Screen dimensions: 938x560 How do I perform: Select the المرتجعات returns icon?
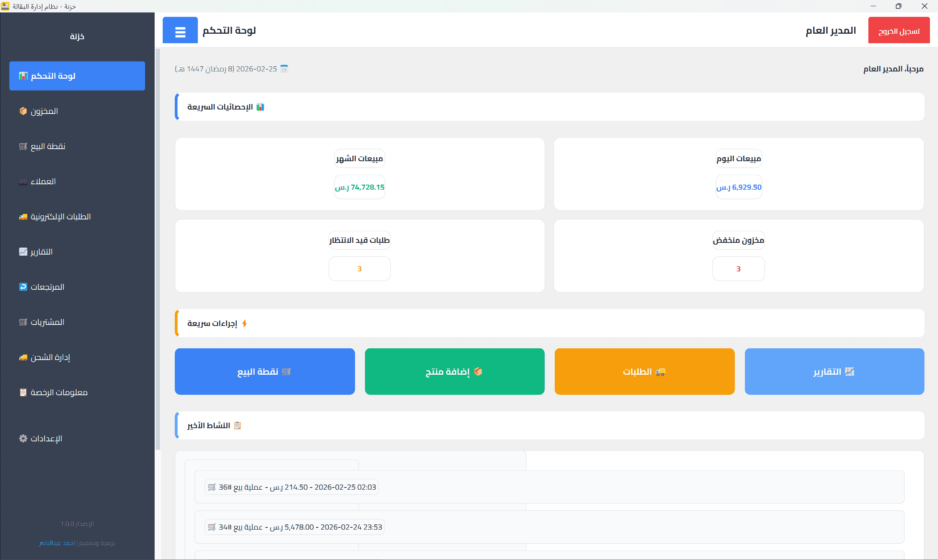click(23, 287)
